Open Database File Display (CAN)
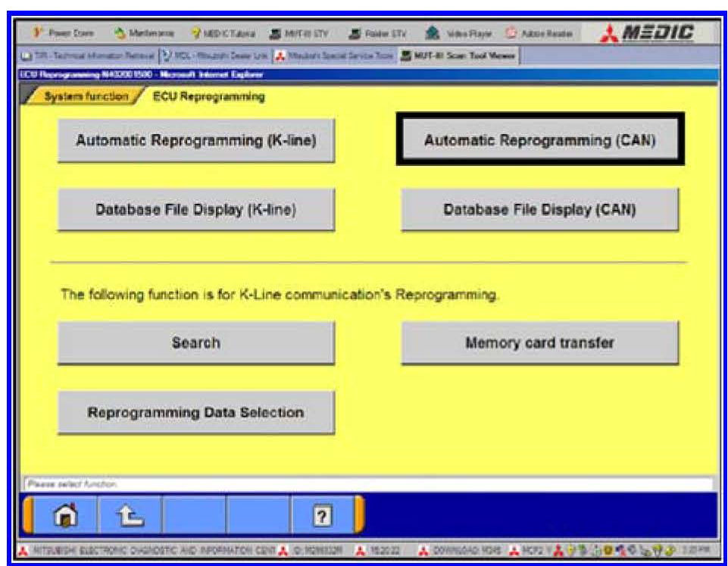 (539, 210)
